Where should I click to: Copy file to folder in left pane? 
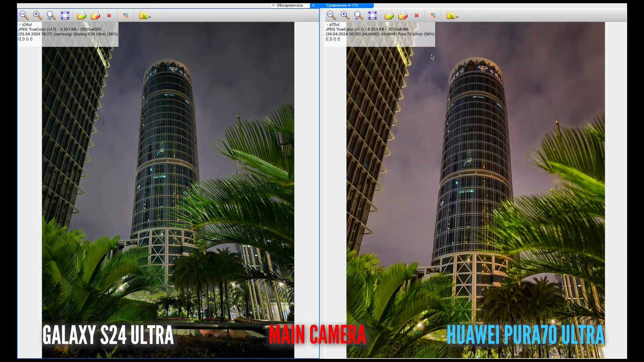82,15
